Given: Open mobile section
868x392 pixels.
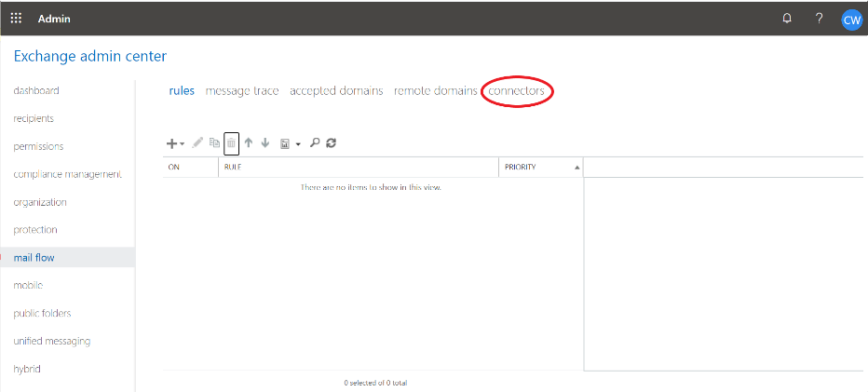Looking at the screenshot, I should tap(28, 285).
